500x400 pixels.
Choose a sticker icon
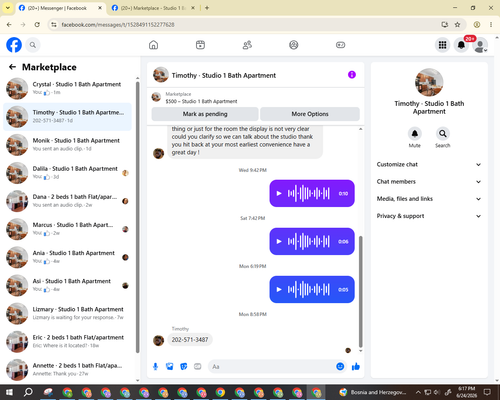coord(184,367)
